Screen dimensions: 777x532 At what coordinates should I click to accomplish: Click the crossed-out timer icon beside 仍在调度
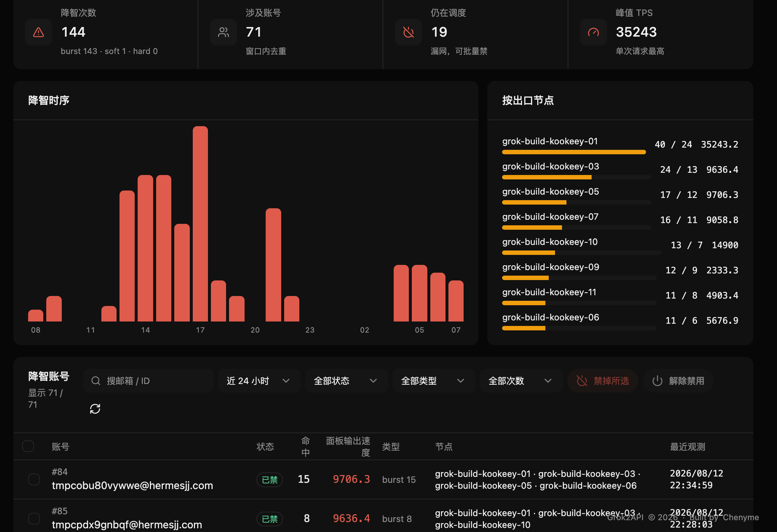(x=408, y=32)
